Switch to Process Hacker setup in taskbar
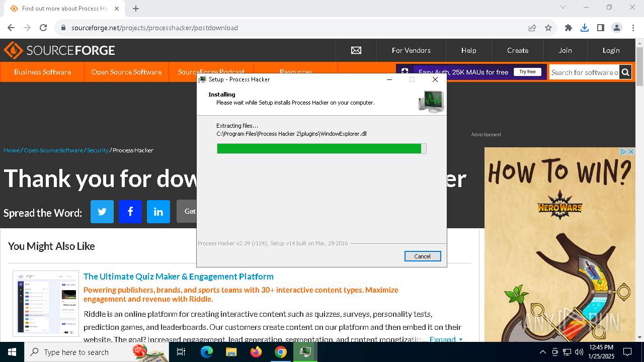Screen dimensions: 644x362 pyautogui.click(x=305, y=352)
